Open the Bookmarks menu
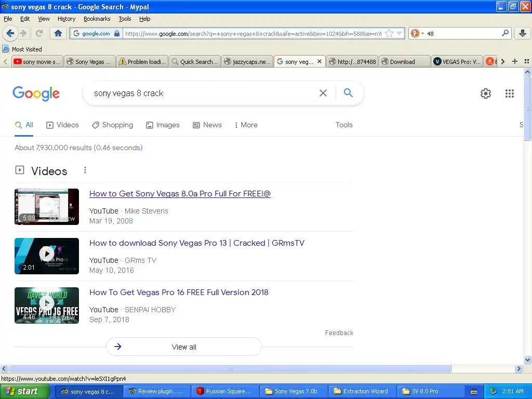 pos(97,19)
